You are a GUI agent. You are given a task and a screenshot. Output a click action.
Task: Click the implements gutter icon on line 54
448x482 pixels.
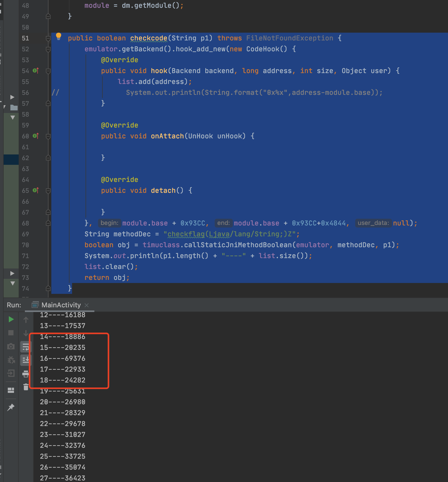pyautogui.click(x=36, y=70)
